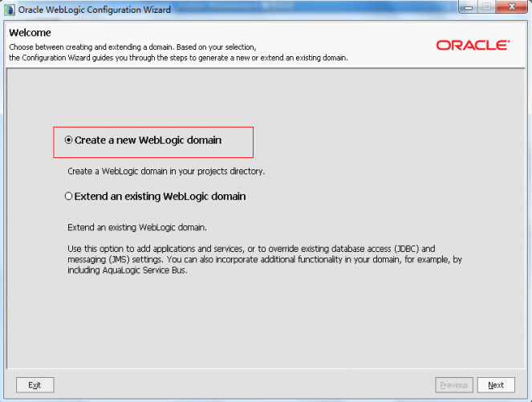The height and width of the screenshot is (402, 532).
Task: Click the disabled maximize window button
Action: [x=486, y=6]
